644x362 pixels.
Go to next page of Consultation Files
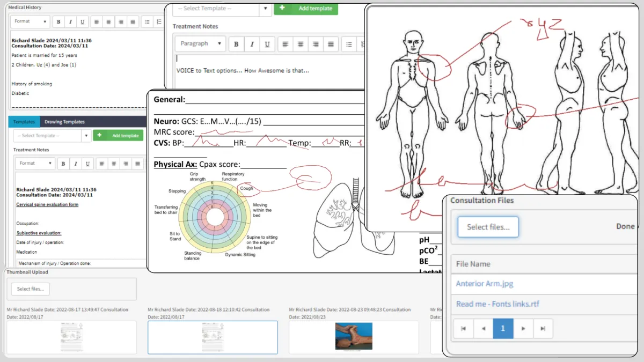(x=523, y=329)
